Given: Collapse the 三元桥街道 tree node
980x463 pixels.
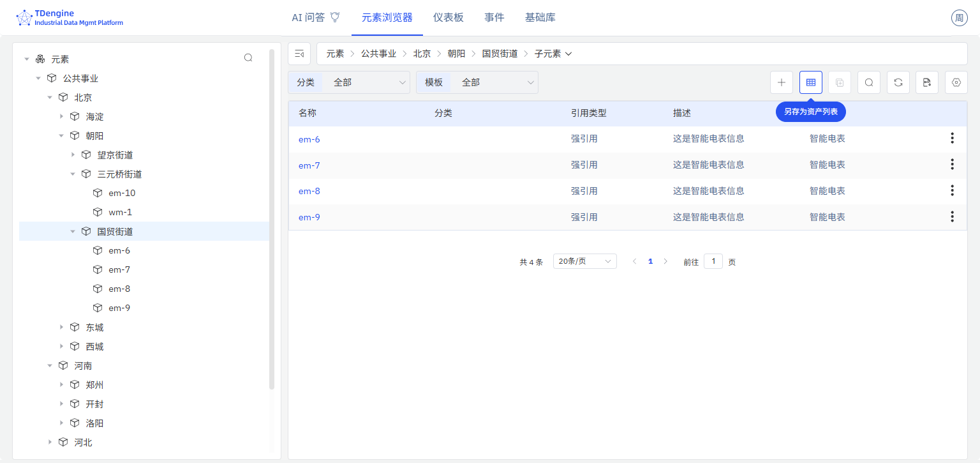Looking at the screenshot, I should click(73, 174).
